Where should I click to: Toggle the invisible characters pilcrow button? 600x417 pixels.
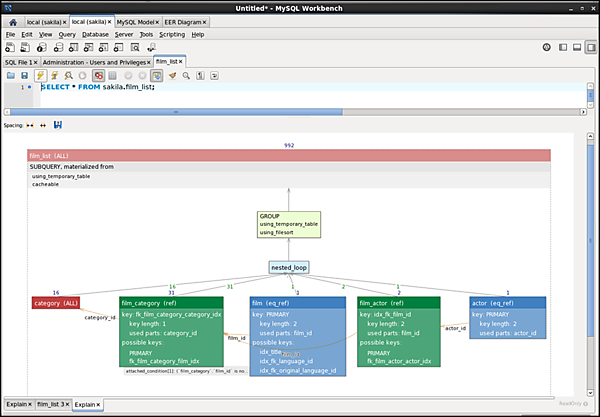click(201, 75)
